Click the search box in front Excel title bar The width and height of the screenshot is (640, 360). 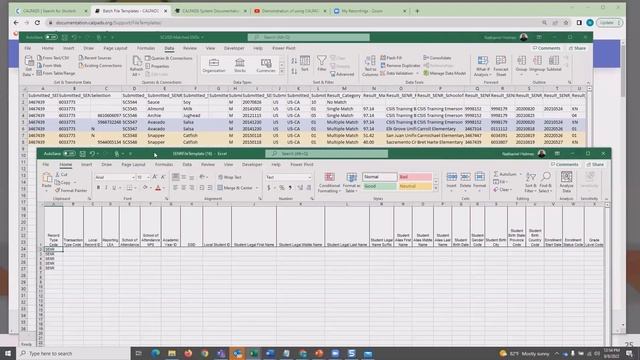(327, 153)
